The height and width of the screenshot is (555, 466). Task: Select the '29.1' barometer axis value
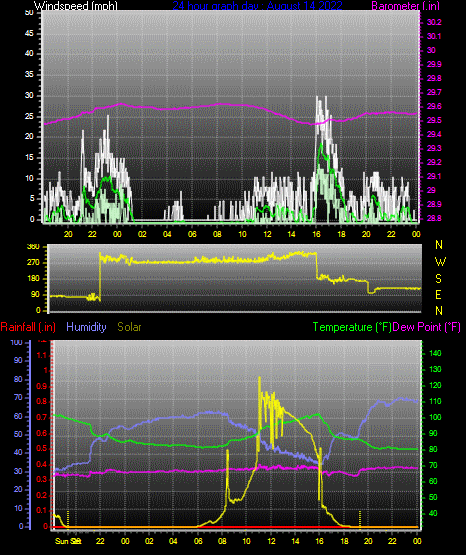pos(434,176)
